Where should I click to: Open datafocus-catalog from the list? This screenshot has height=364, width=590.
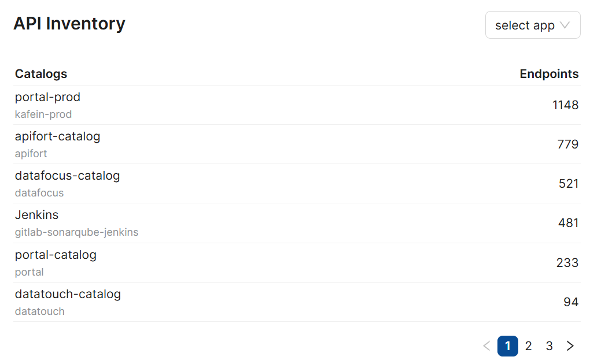tap(67, 176)
